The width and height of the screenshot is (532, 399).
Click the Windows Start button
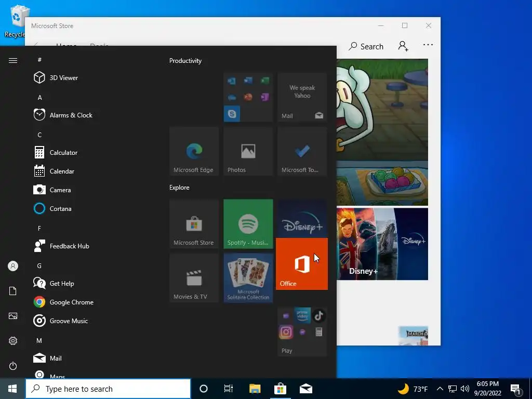pyautogui.click(x=12, y=389)
